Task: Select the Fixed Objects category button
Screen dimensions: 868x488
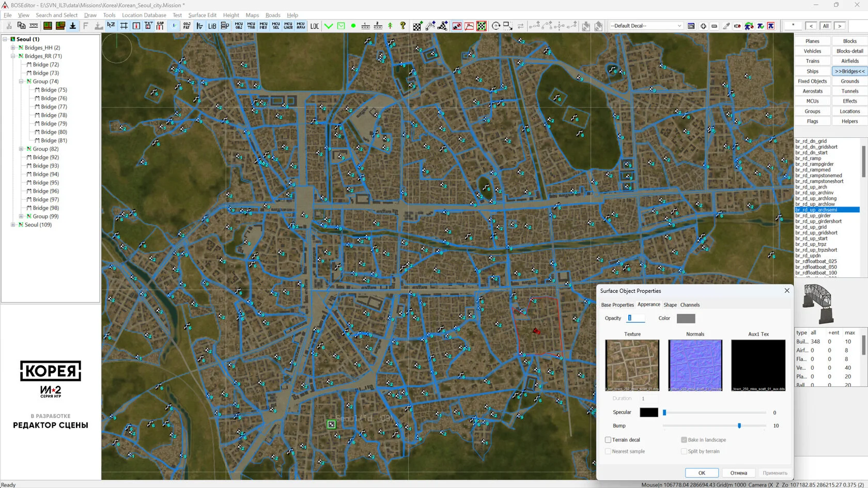Action: (x=812, y=81)
